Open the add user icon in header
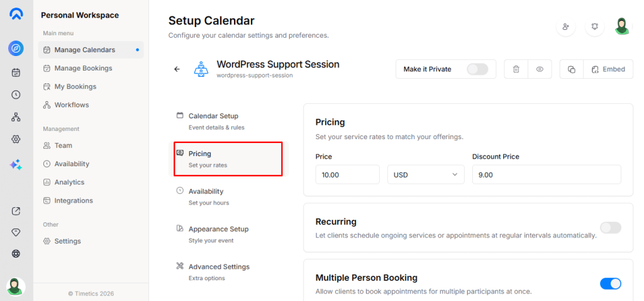Image resolution: width=644 pixels, height=301 pixels. coord(566,26)
